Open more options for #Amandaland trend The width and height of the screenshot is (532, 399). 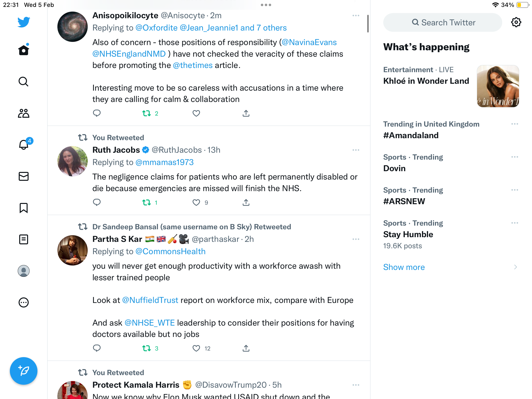tap(515, 124)
